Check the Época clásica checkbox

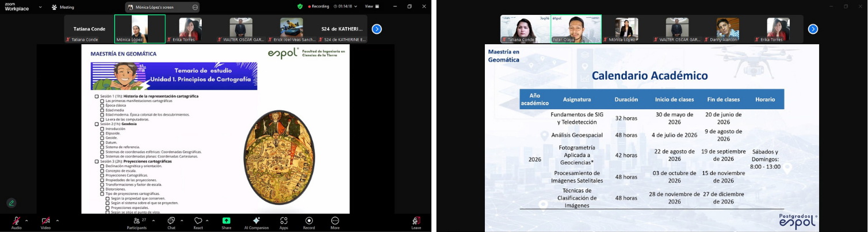[102, 106]
